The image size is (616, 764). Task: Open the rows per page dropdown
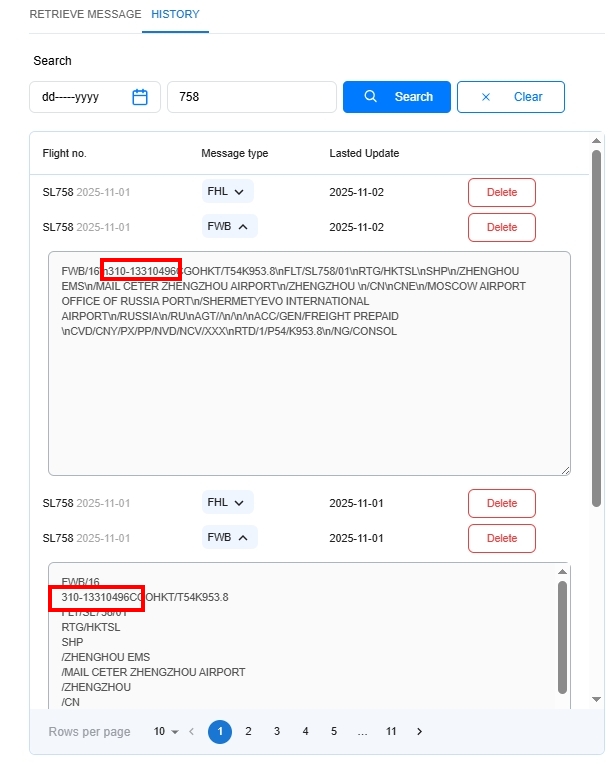pyautogui.click(x=166, y=732)
